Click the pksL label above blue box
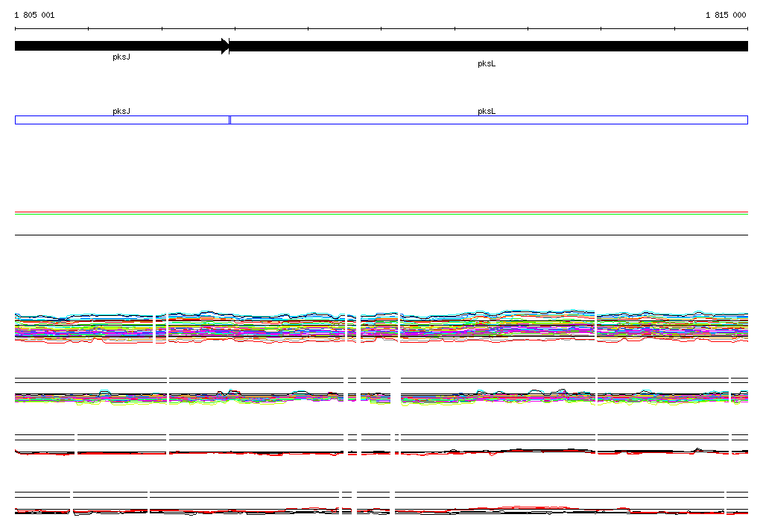The image size is (763, 532). point(487,111)
